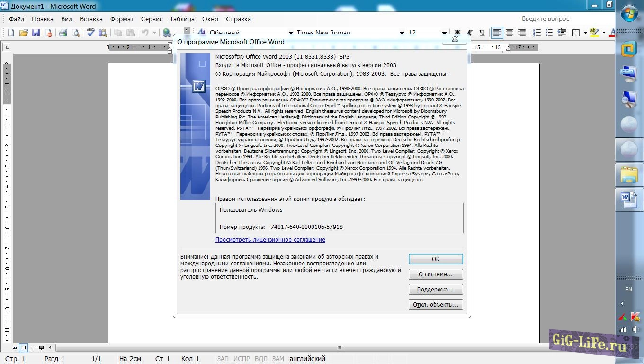Open Print Preview magnifier icon
644x364 pixels.
pyautogui.click(x=75, y=33)
